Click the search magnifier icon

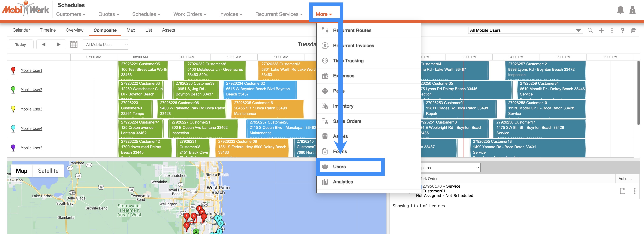coord(590,31)
